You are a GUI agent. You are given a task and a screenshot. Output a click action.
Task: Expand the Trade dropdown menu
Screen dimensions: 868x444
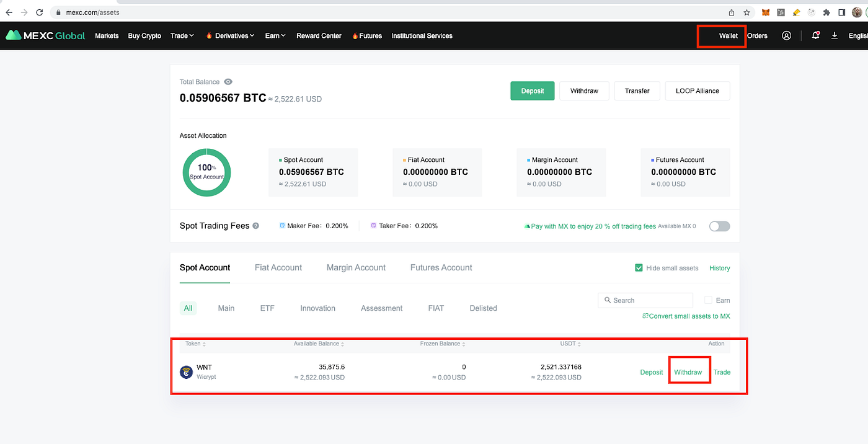point(182,35)
